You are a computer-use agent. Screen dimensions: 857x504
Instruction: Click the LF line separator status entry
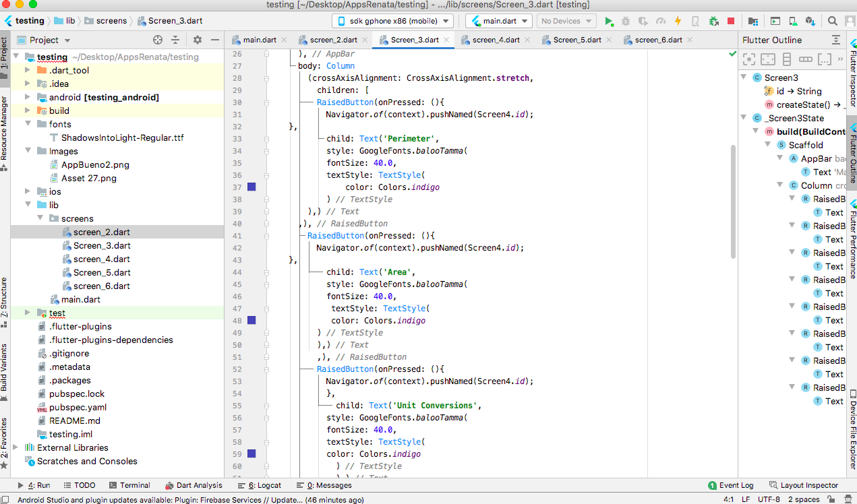(746, 499)
